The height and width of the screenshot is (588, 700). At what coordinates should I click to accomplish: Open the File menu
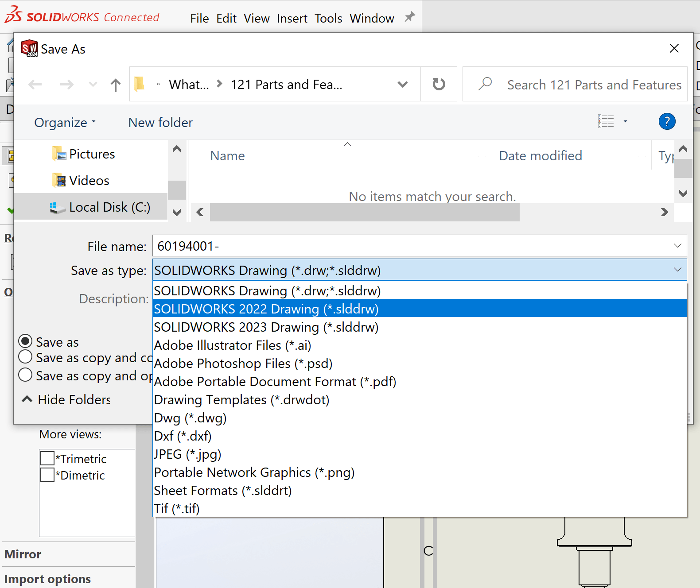click(199, 18)
